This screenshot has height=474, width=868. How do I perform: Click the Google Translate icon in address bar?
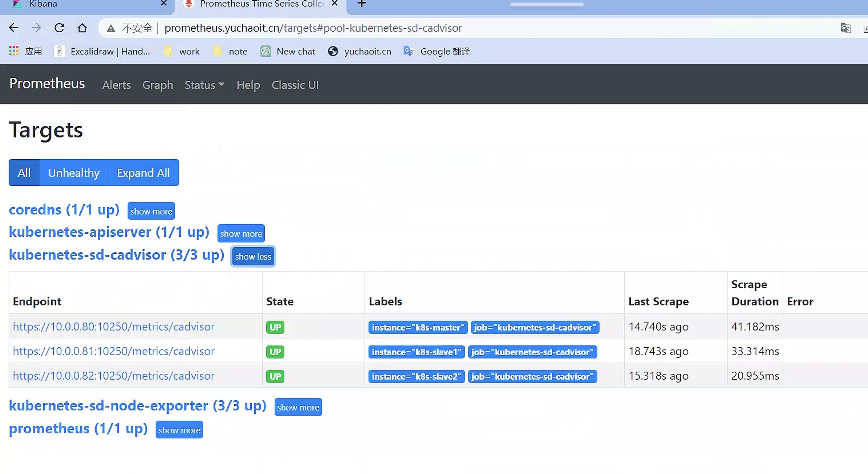845,28
